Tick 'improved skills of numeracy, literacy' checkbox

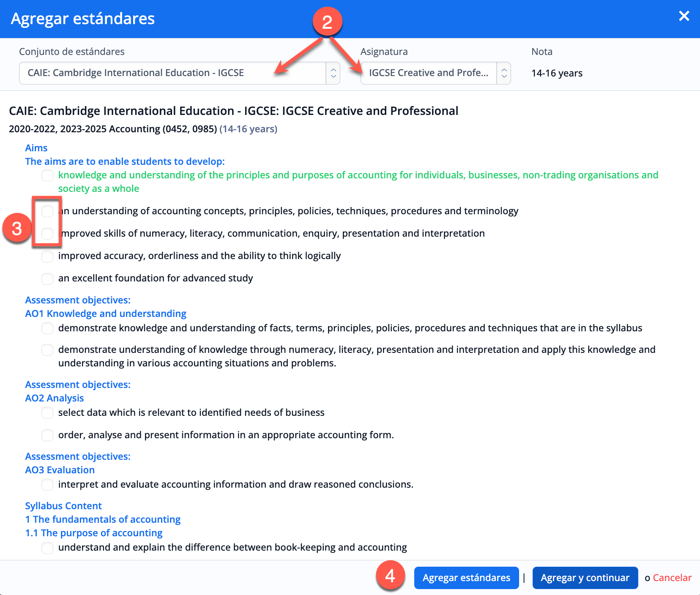click(47, 233)
